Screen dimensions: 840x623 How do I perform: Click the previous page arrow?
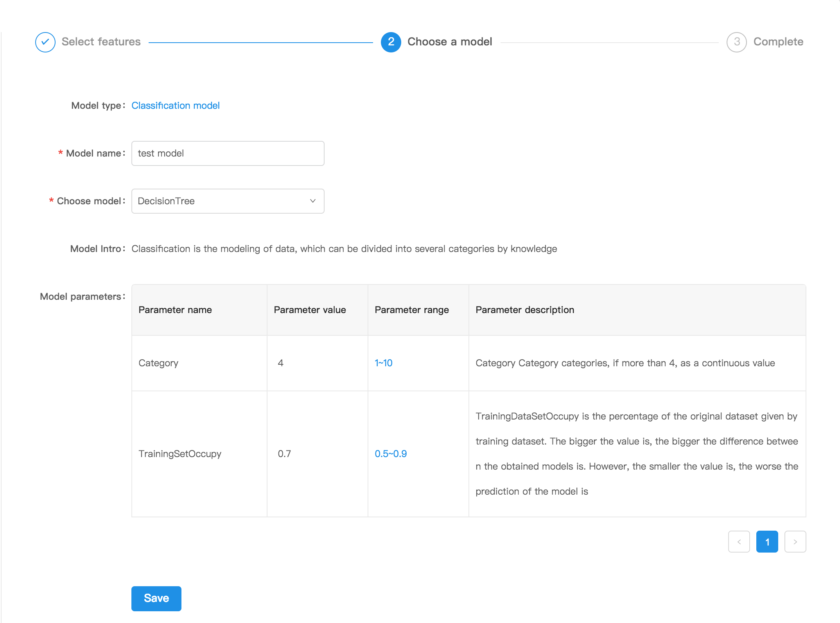pyautogui.click(x=739, y=542)
